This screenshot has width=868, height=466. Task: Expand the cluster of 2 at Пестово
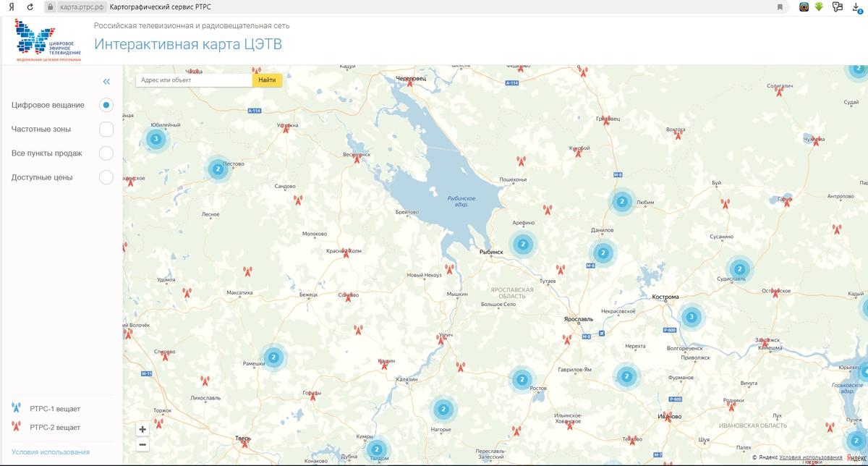tap(218, 169)
